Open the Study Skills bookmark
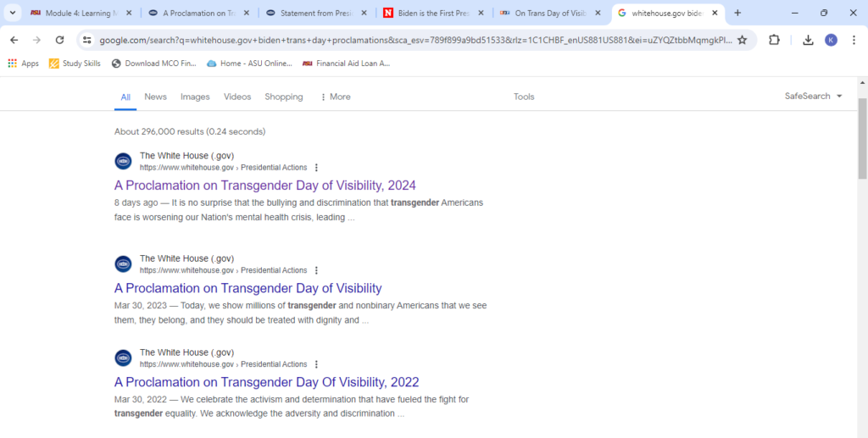 (75, 64)
